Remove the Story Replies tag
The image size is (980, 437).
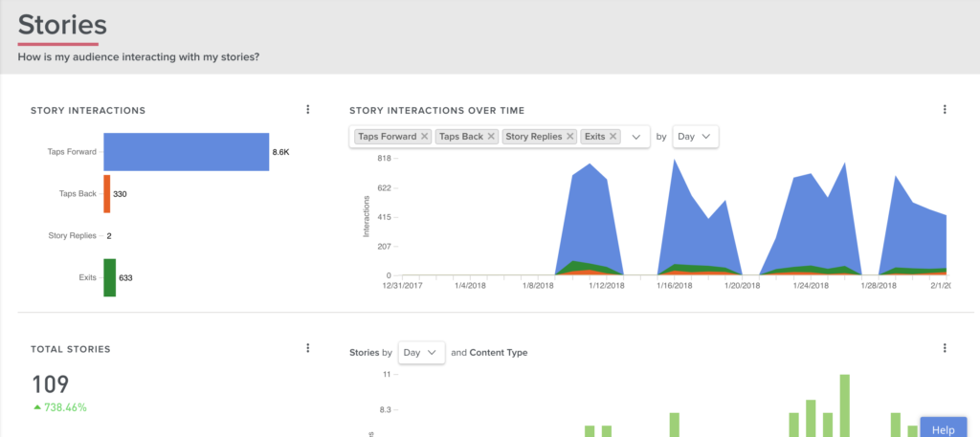click(570, 137)
